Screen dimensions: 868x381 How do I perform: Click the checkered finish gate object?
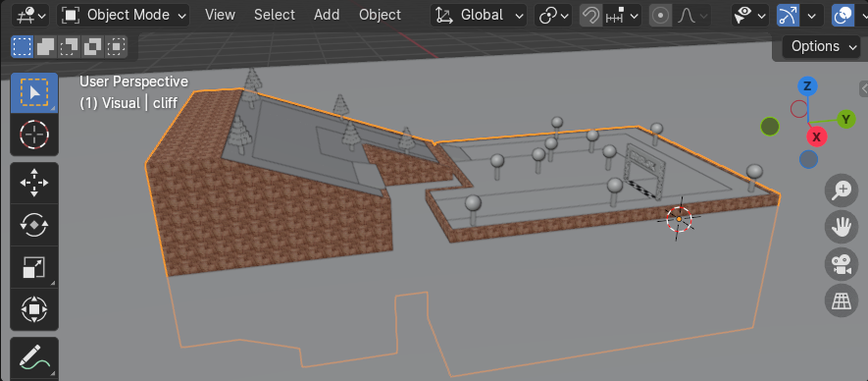(645, 171)
